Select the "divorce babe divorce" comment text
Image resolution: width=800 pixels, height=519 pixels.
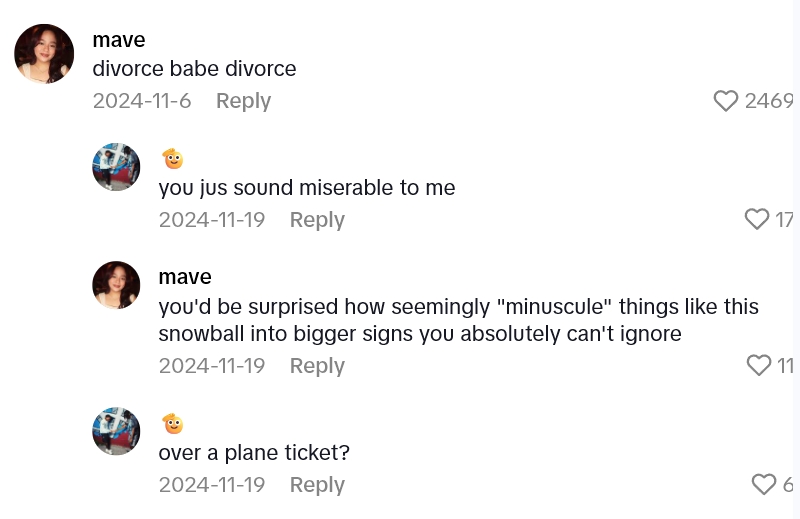point(194,70)
